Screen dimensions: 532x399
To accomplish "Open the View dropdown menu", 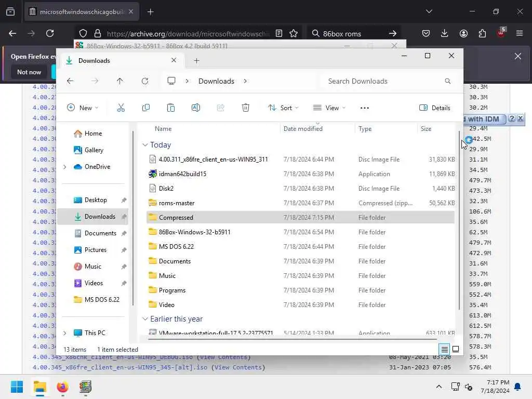I will [329, 108].
